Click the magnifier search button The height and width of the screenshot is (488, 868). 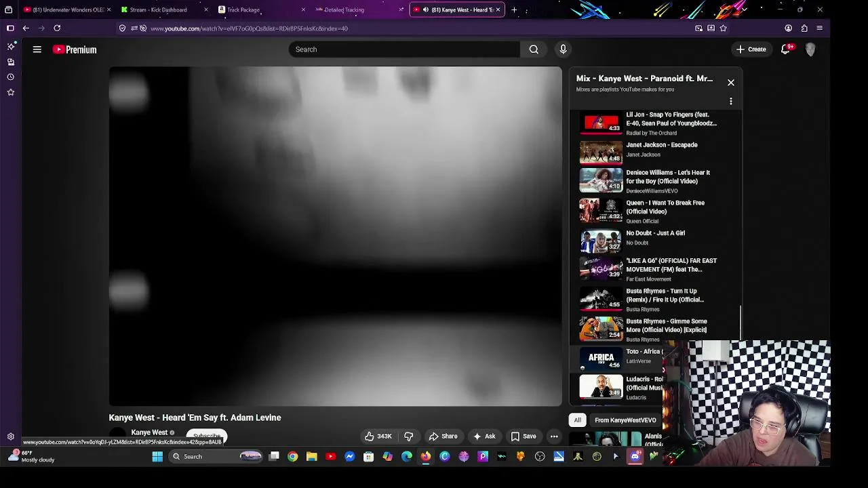[534, 49]
